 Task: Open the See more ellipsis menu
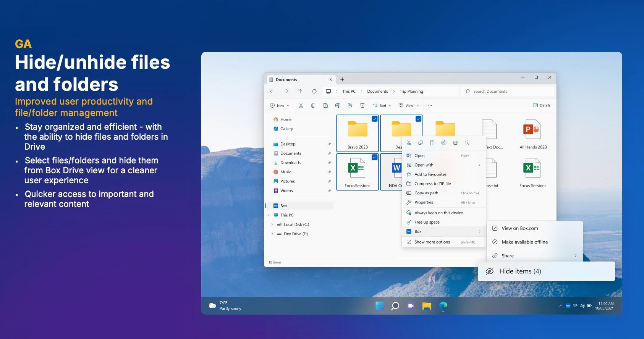430,105
